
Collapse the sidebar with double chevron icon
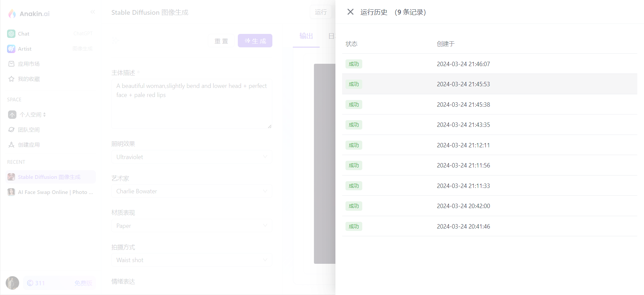click(x=93, y=12)
